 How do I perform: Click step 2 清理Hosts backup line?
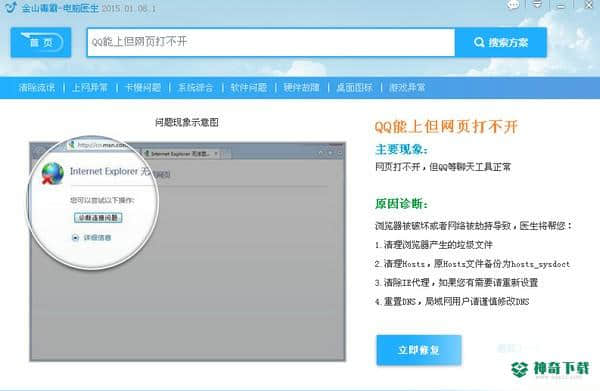(473, 264)
